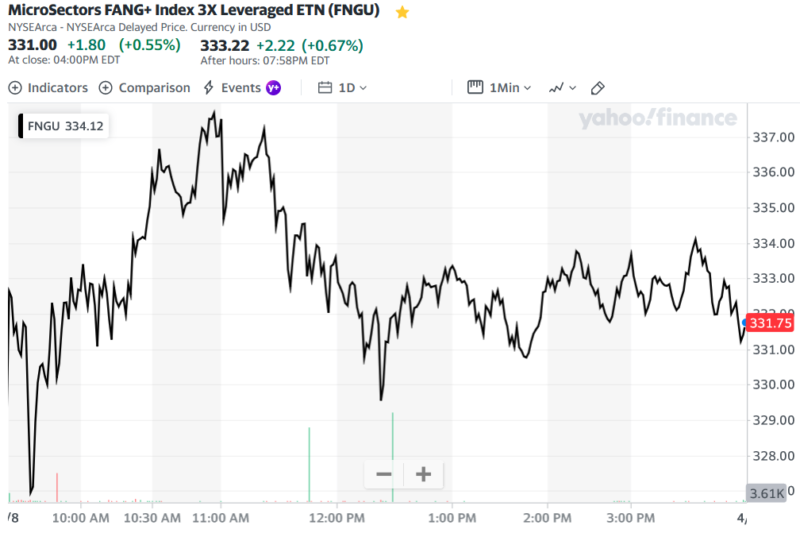The height and width of the screenshot is (533, 800).
Task: Click the purple Y+ premium badge
Action: click(x=273, y=88)
